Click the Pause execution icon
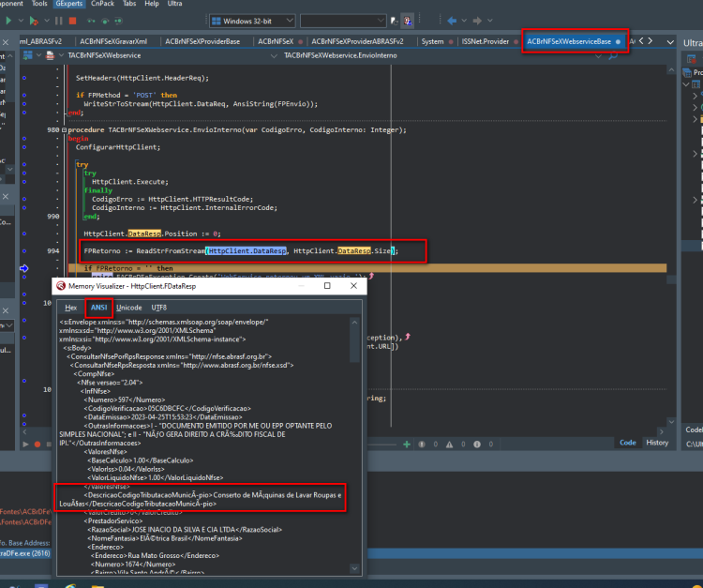703x588 pixels. [59, 21]
